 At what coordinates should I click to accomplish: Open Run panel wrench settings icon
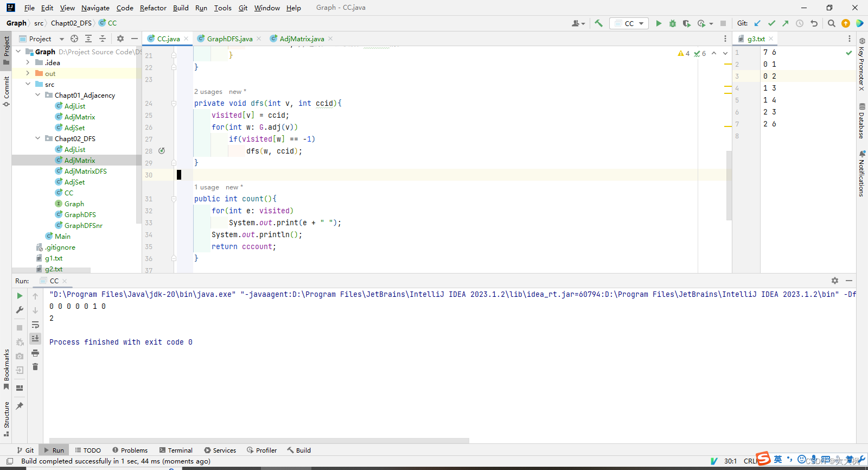[x=20, y=310]
